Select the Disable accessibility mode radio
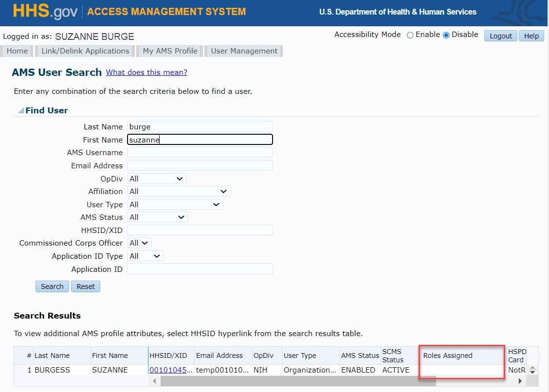Image resolution: width=549 pixels, height=392 pixels. pyautogui.click(x=446, y=35)
